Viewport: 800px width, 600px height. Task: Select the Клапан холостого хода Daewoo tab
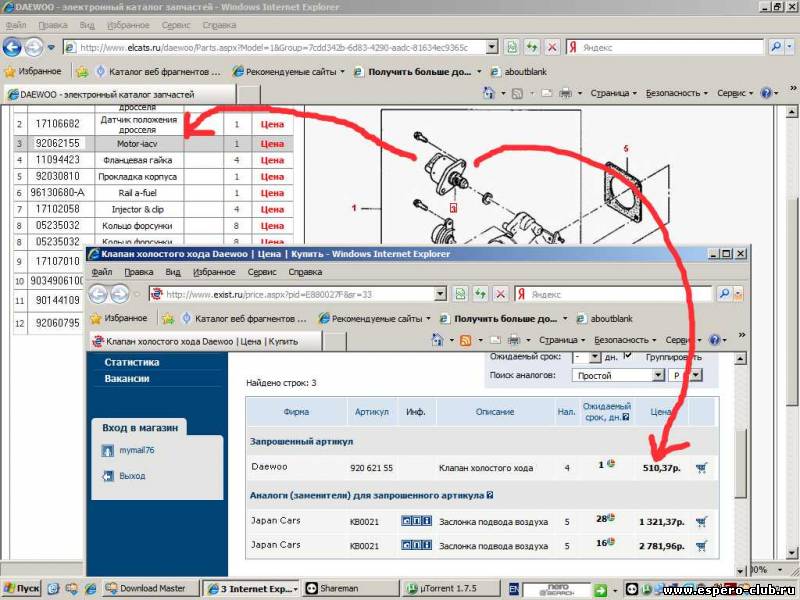pos(206,341)
